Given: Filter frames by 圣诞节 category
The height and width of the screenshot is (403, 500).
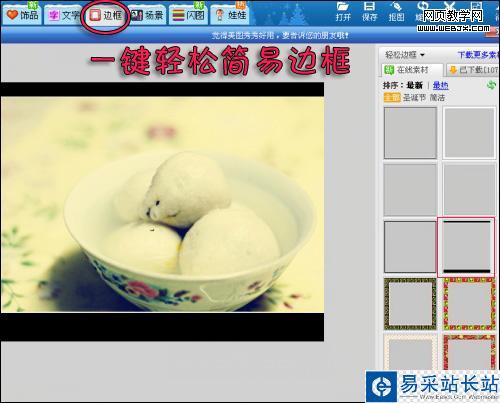Looking at the screenshot, I should (x=414, y=97).
